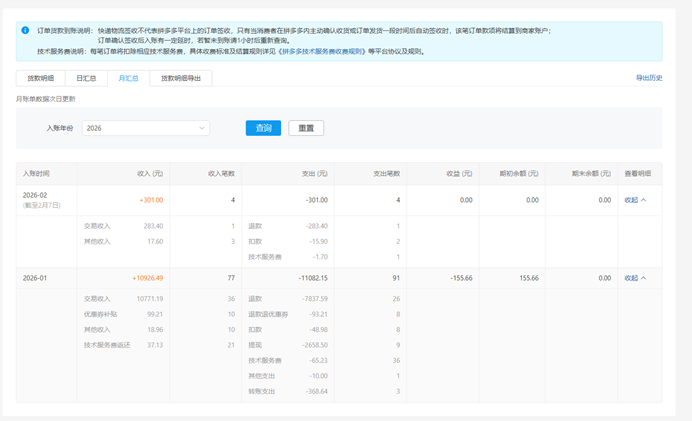Click the 导出历史 link

point(648,78)
